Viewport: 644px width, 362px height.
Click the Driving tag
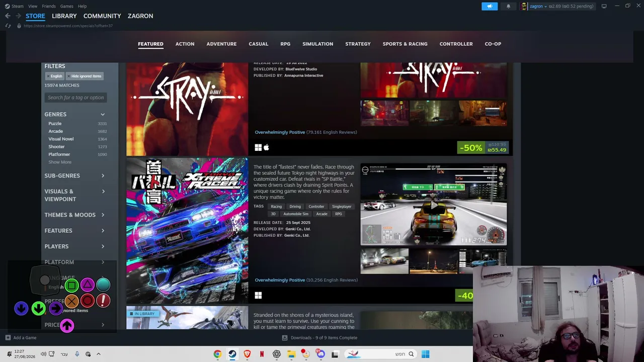tap(295, 207)
